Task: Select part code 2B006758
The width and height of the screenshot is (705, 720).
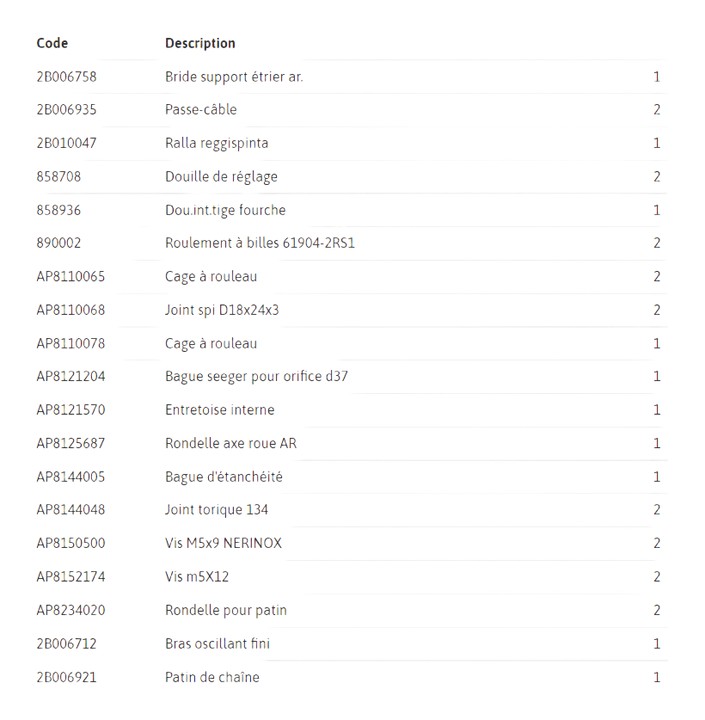Action: point(67,77)
